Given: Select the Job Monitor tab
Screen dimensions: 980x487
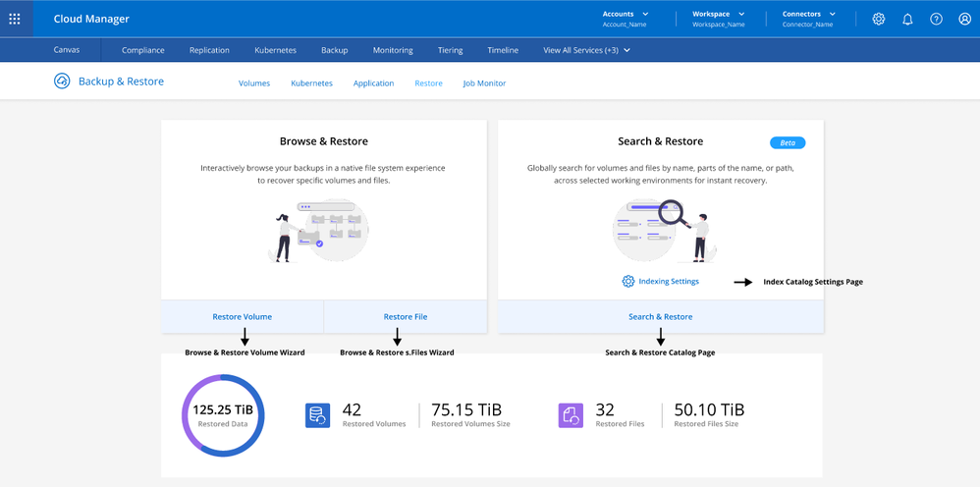Looking at the screenshot, I should point(484,83).
